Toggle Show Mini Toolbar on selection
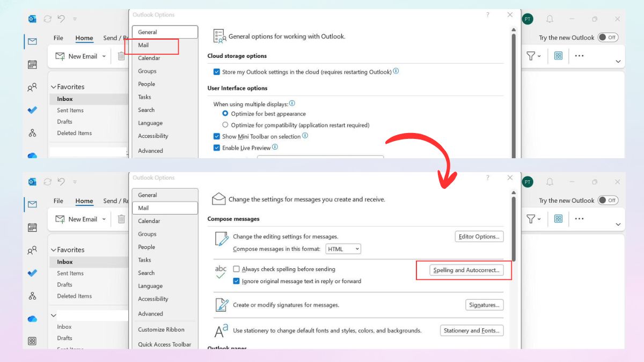The width and height of the screenshot is (644, 362). click(x=216, y=137)
